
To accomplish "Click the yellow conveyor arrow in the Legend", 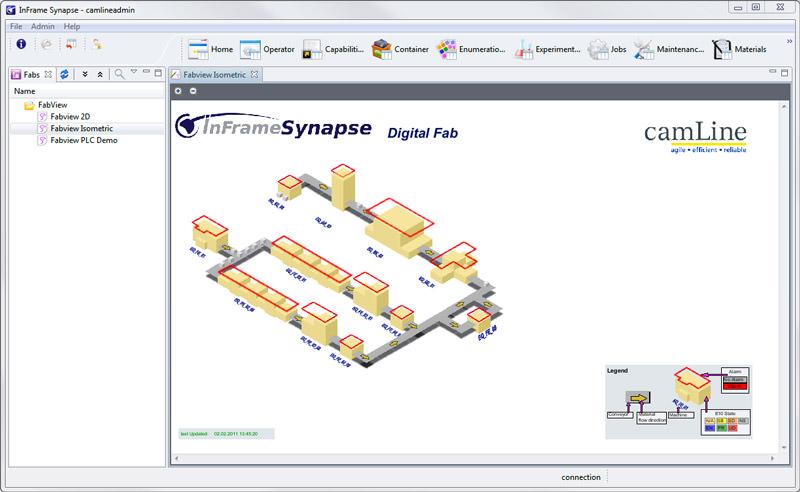I will (x=638, y=398).
